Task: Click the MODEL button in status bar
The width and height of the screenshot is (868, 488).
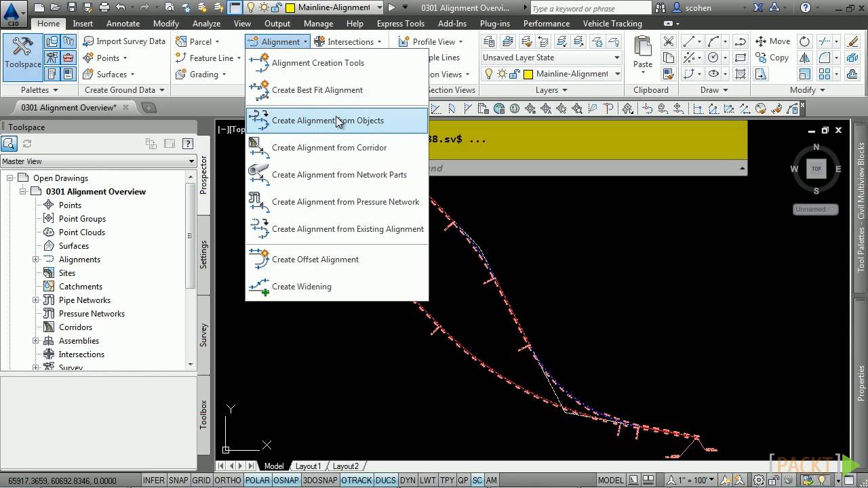Action: click(x=610, y=481)
